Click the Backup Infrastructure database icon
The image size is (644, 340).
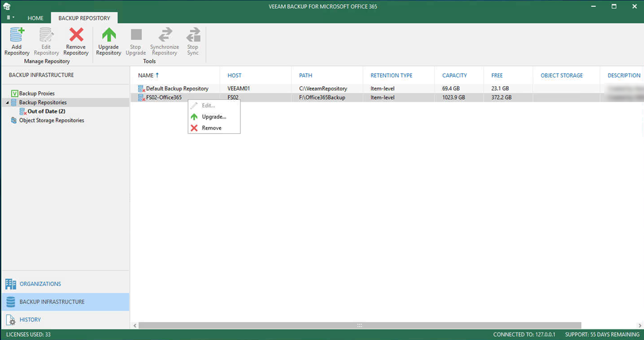(11, 302)
